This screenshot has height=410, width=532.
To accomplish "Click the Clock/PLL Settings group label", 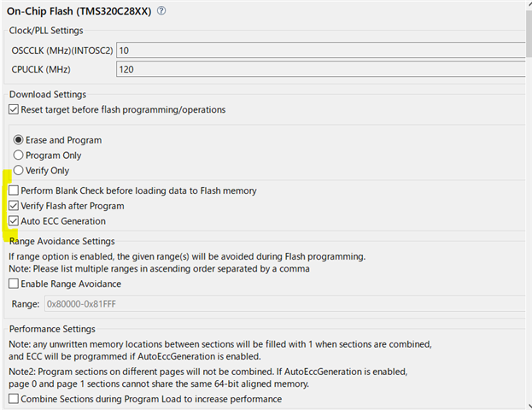I will pos(45,31).
